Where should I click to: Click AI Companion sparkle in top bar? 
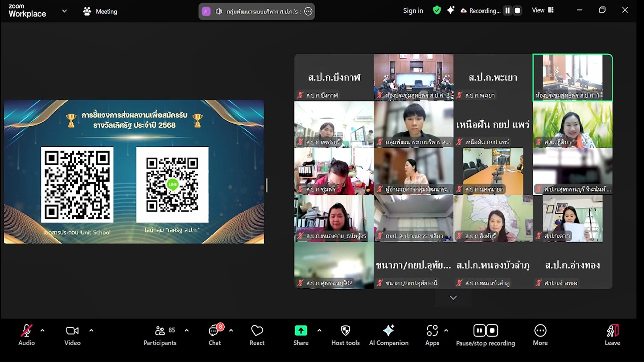(x=451, y=10)
